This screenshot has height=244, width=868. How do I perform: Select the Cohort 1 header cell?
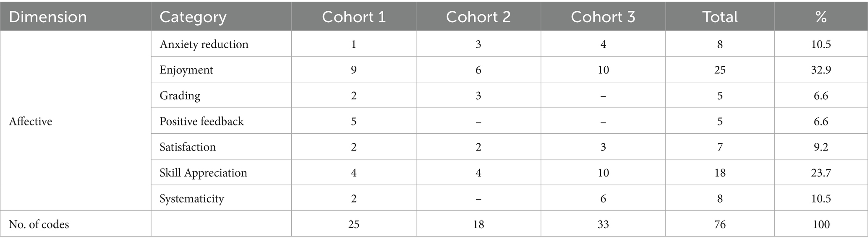pyautogui.click(x=353, y=17)
